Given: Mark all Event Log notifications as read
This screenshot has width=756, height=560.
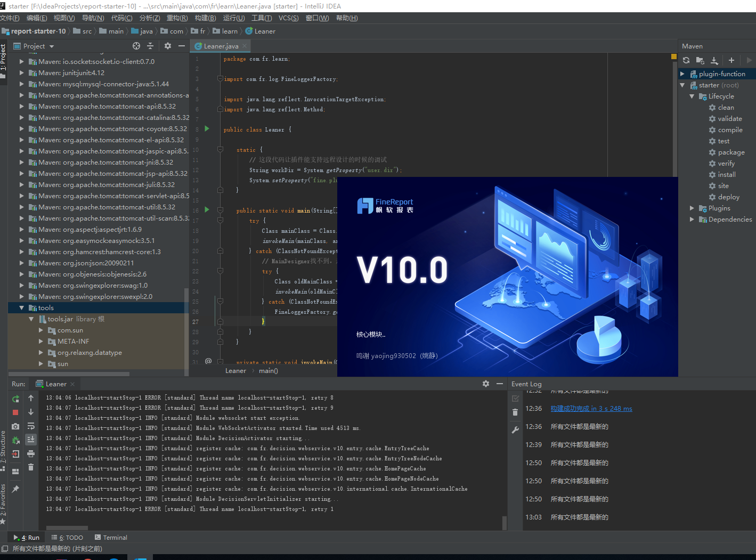Looking at the screenshot, I should pos(515,399).
